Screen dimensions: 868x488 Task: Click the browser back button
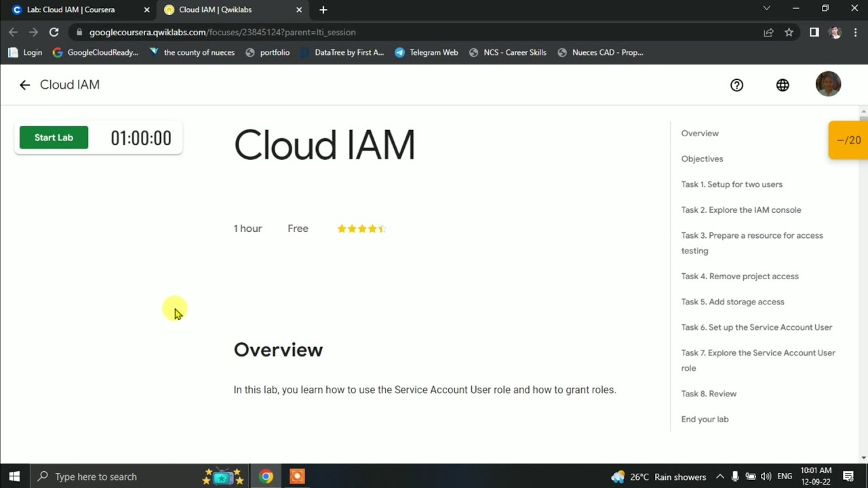click(x=13, y=32)
